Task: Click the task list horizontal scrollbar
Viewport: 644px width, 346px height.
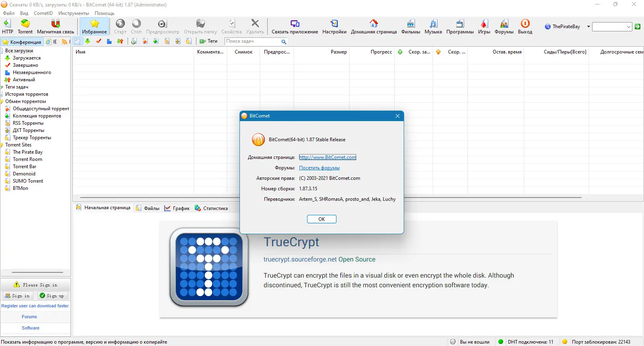Action: 331,198
